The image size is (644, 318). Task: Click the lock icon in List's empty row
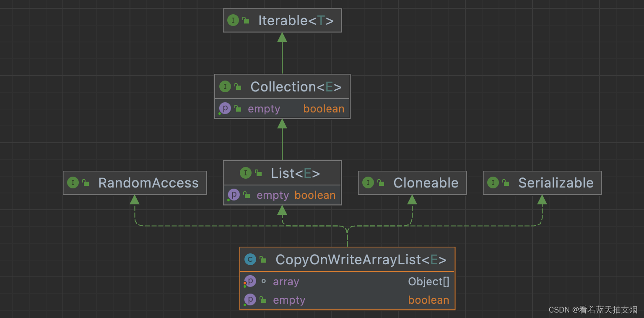tap(247, 195)
